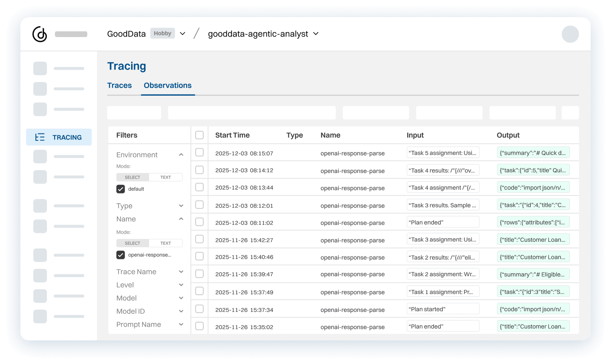Open the gooddata-agentic-analyst project dropdown
Image resolution: width=611 pixels, height=364 pixels.
(316, 34)
